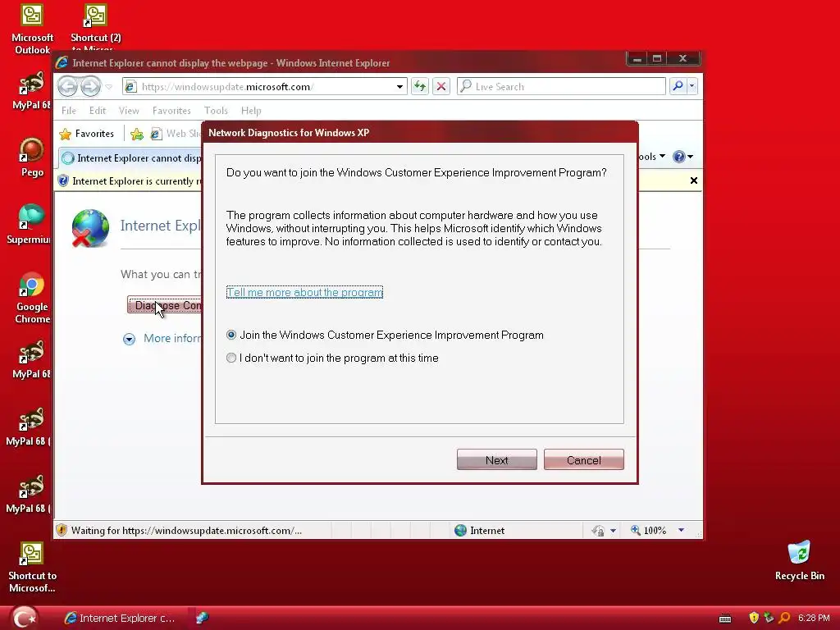Open the Supermium desktop icon

click(30, 225)
